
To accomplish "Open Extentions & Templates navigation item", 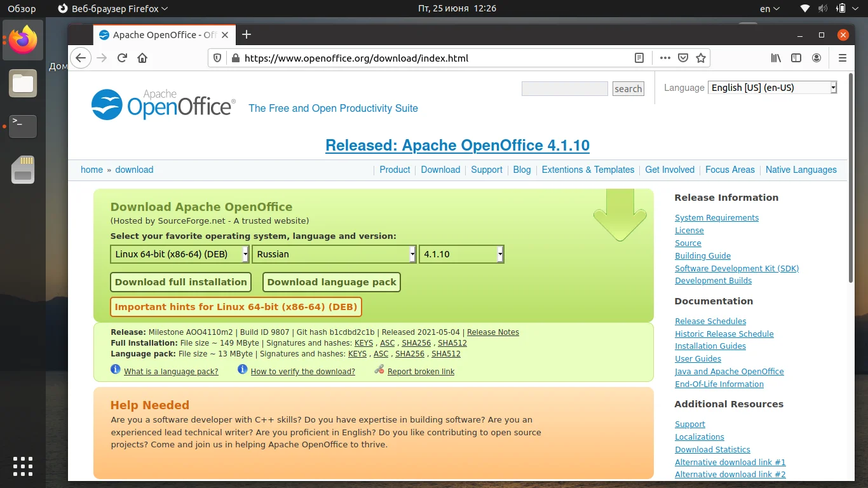I will [588, 170].
